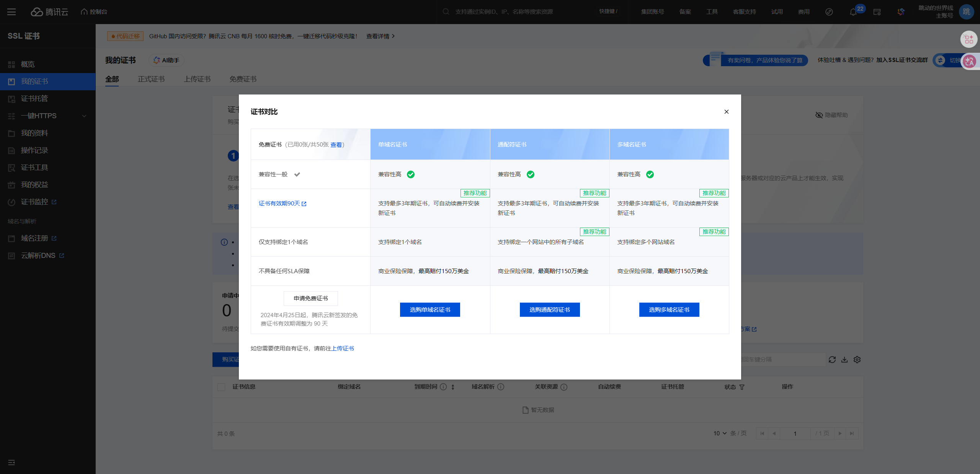Filter the 状态 column
The image size is (980, 474).
click(742, 387)
